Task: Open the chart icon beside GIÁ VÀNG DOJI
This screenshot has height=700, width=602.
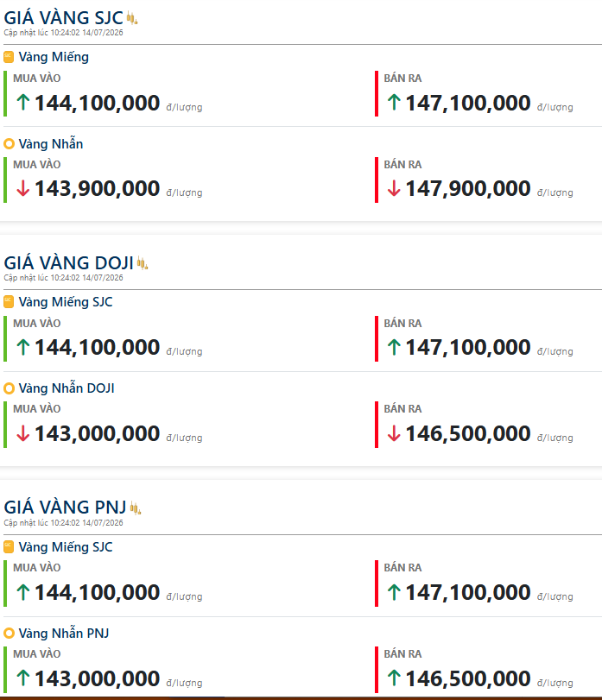Action: point(143,263)
